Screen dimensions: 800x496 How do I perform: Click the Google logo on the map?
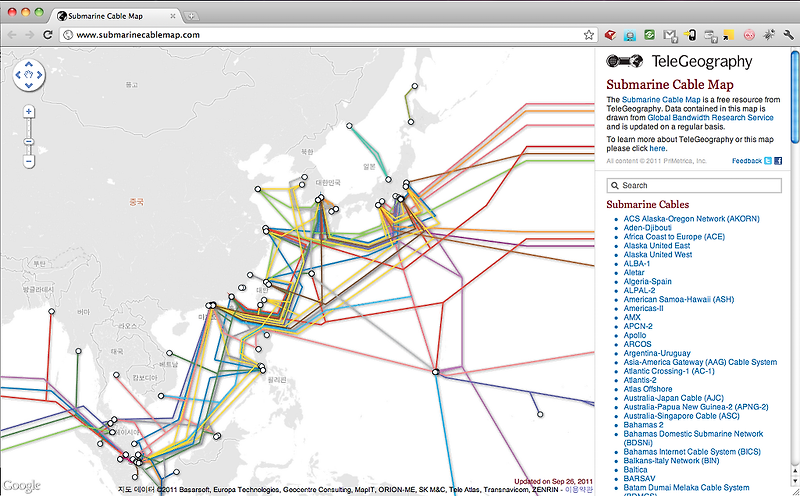coord(21,486)
